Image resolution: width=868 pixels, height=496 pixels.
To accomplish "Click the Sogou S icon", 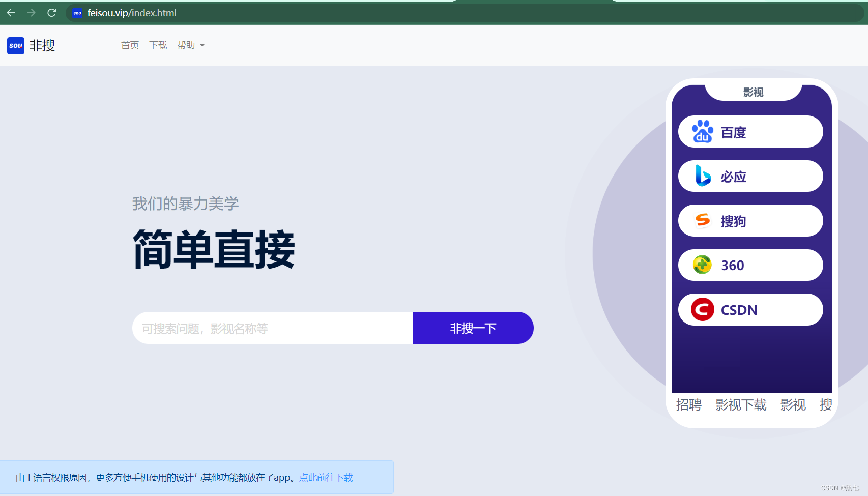I will click(703, 220).
